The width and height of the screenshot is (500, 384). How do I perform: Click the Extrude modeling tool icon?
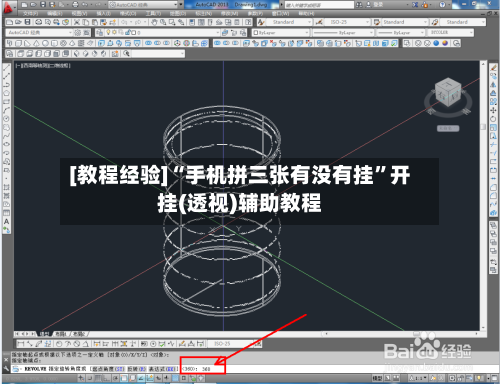101,43
